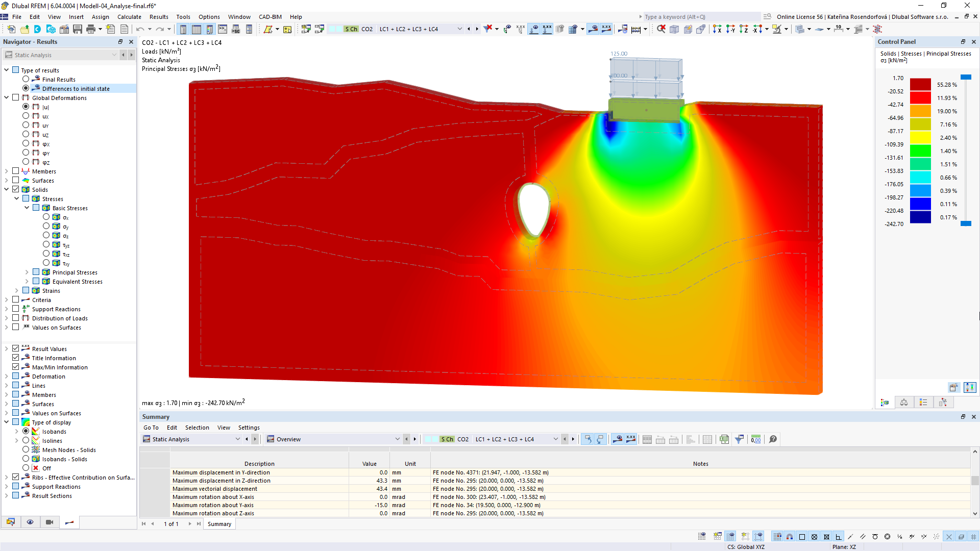Expand the CO2 load combination dropdown
Viewport: 980px width, 551px height.
[460, 28]
